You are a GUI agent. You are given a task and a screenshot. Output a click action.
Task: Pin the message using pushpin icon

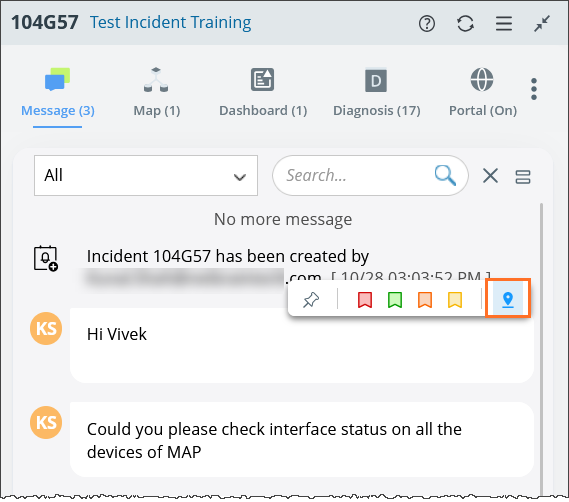click(x=311, y=300)
